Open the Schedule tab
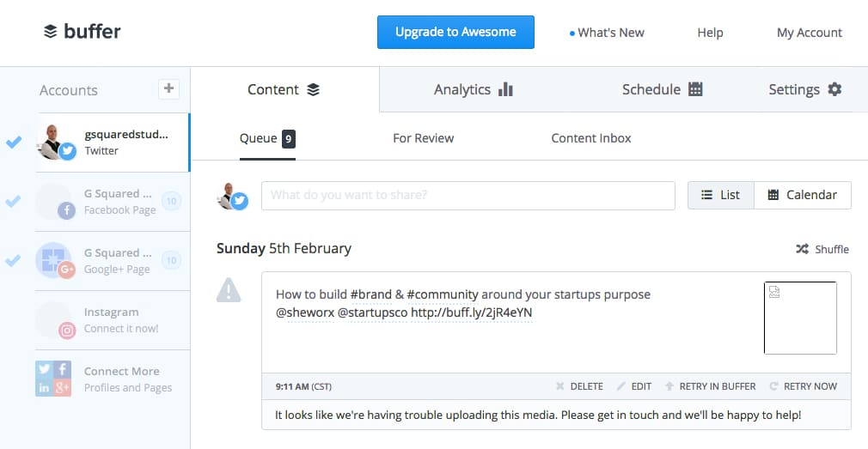 (x=662, y=89)
